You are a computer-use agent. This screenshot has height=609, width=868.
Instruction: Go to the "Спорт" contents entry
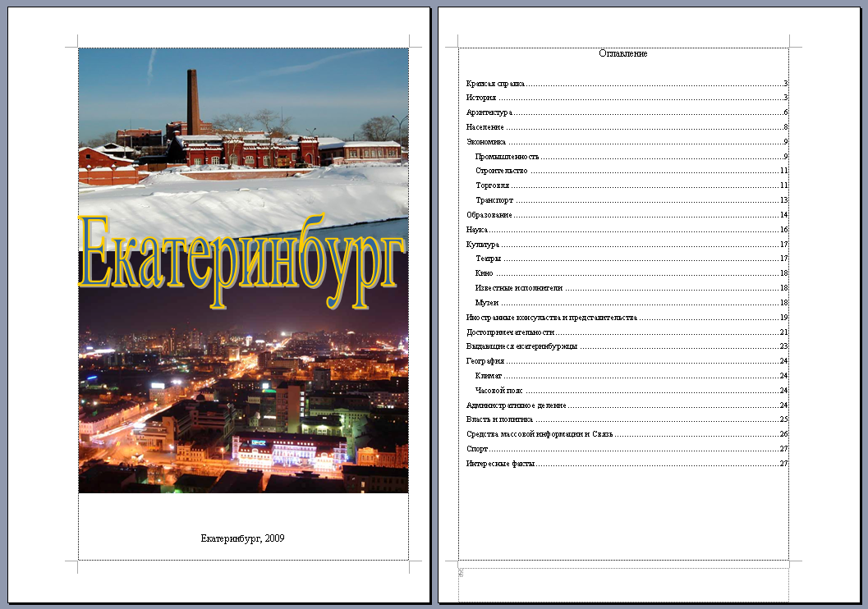[627, 449]
